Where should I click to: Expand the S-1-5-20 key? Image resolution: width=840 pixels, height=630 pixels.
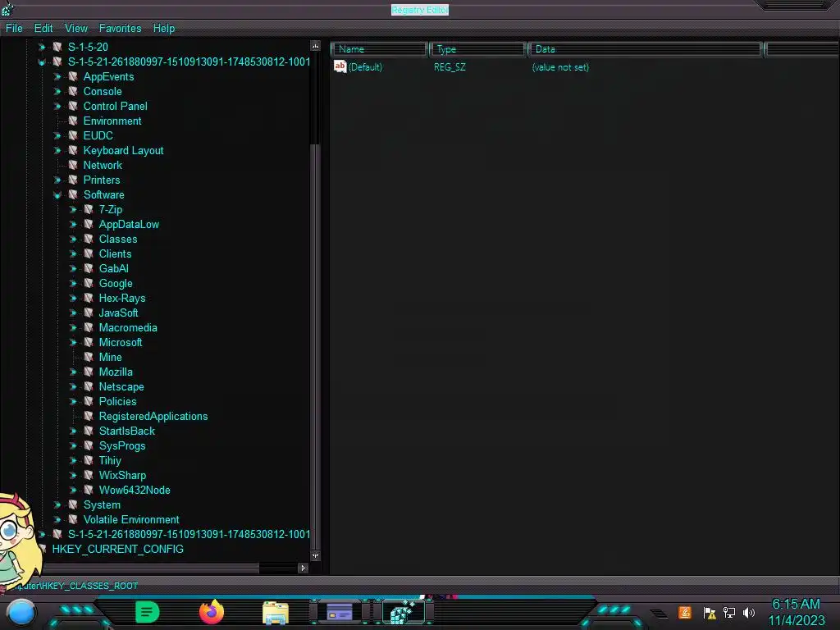pyautogui.click(x=42, y=47)
